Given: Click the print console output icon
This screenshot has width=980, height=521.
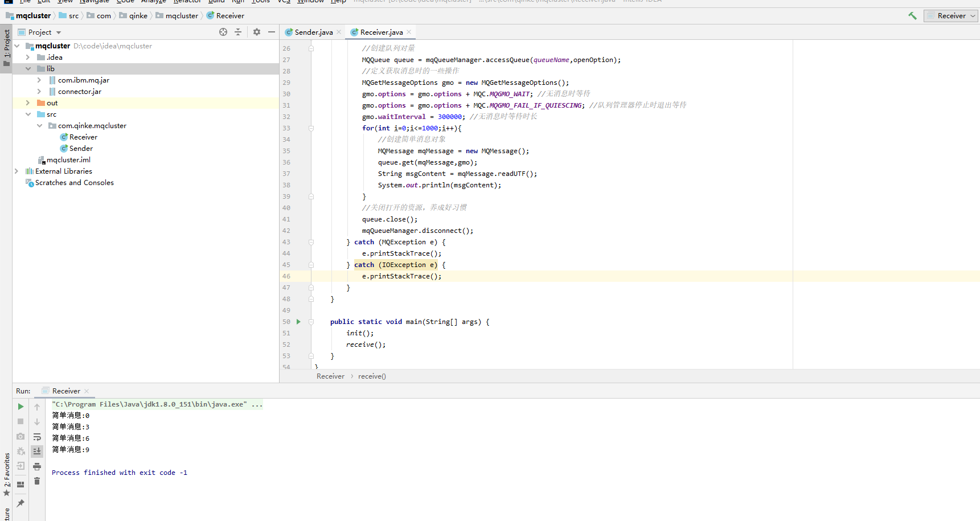Looking at the screenshot, I should click(37, 466).
